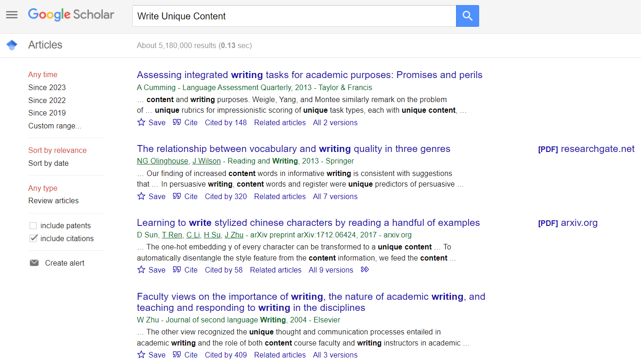Image resolution: width=641 pixels, height=364 pixels.
Task: Click the Google Scholar logo
Action: (71, 15)
